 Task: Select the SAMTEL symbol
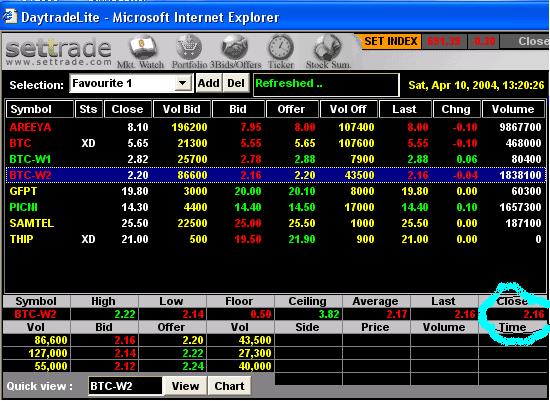point(32,223)
